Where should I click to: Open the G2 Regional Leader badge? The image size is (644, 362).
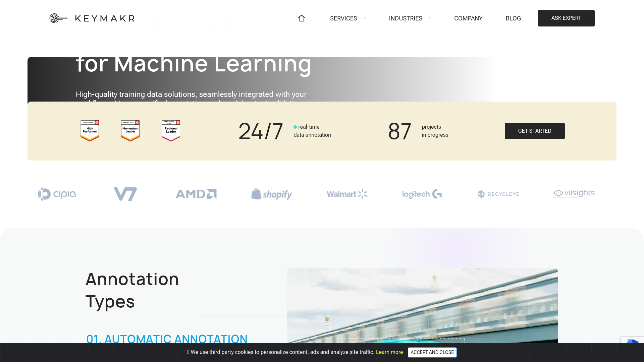tap(171, 131)
